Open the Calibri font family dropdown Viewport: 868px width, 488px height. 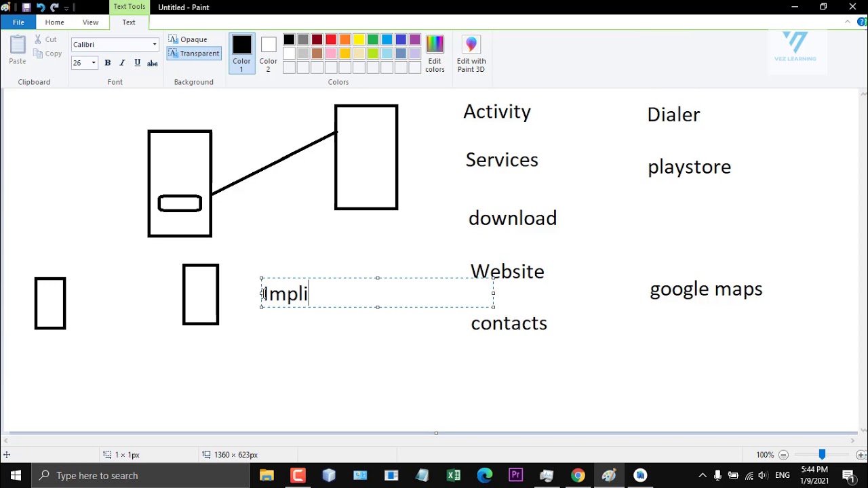click(155, 45)
